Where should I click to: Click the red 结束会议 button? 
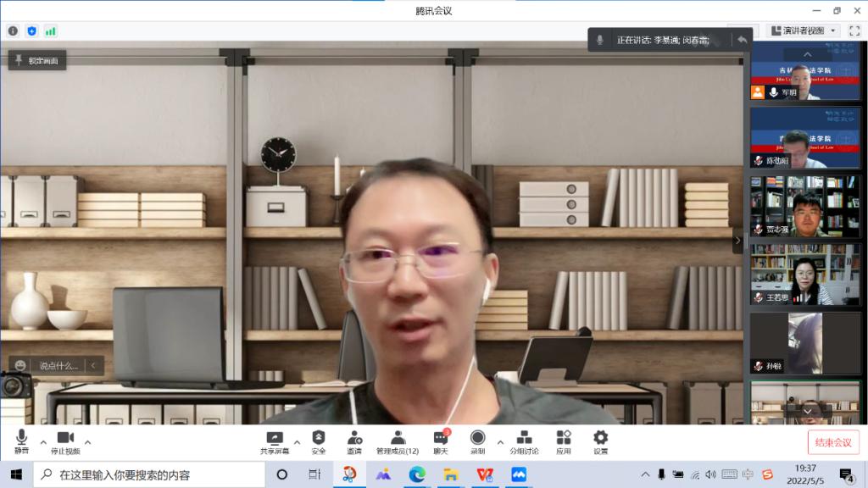tap(832, 442)
